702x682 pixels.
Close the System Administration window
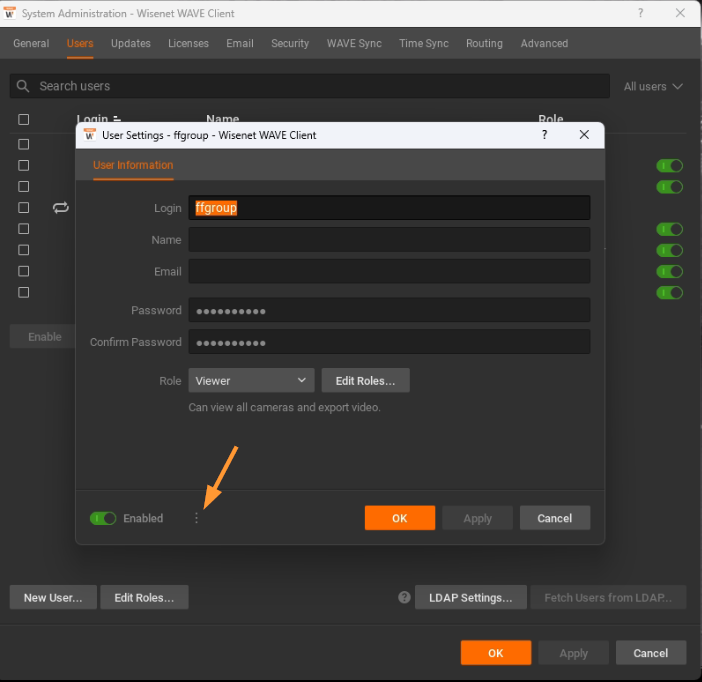[x=680, y=13]
